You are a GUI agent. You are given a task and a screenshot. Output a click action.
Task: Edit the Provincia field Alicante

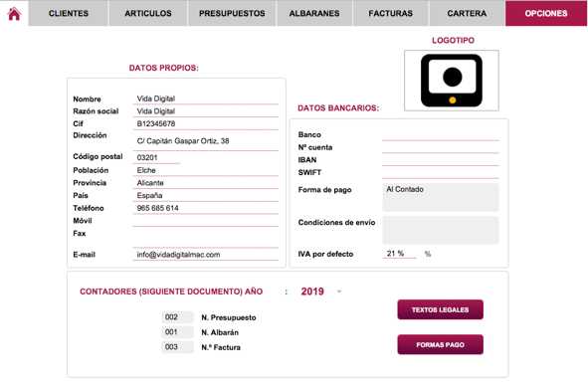(x=206, y=183)
